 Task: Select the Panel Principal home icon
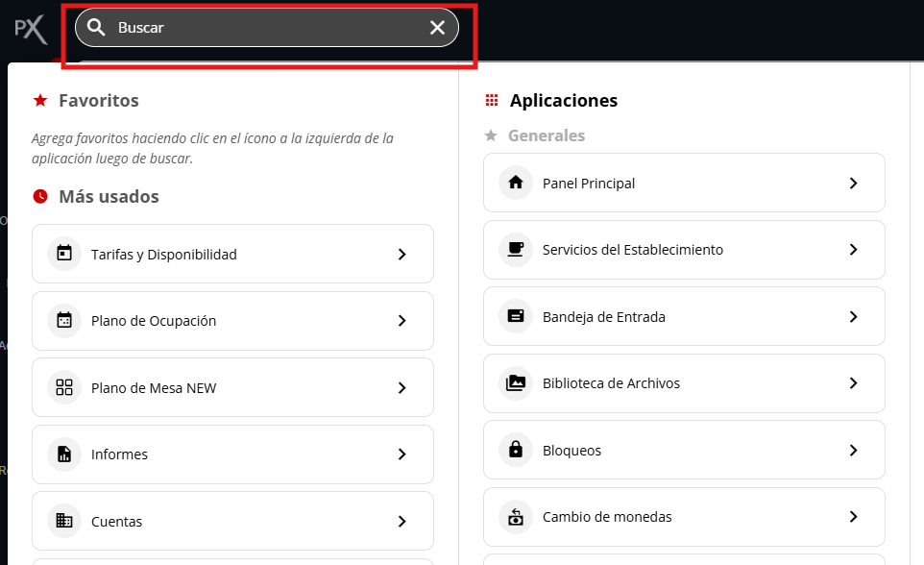(516, 183)
